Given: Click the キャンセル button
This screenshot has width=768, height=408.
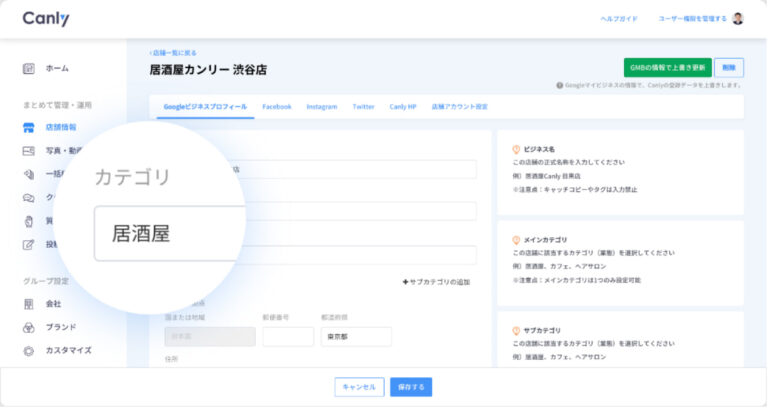Looking at the screenshot, I should [x=359, y=387].
